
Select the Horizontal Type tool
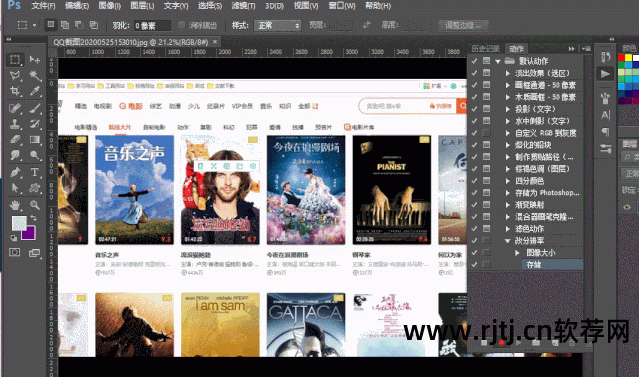click(x=35, y=172)
